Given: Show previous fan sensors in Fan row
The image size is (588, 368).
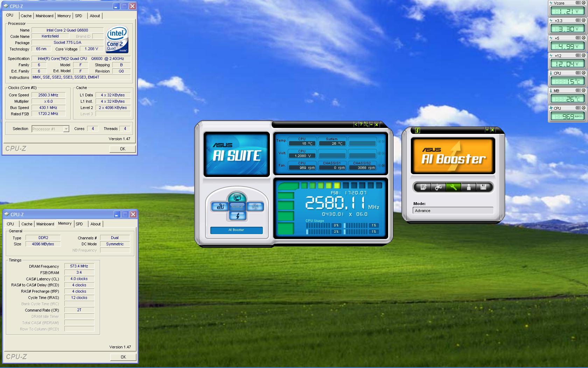Looking at the screenshot, I should (379, 165).
